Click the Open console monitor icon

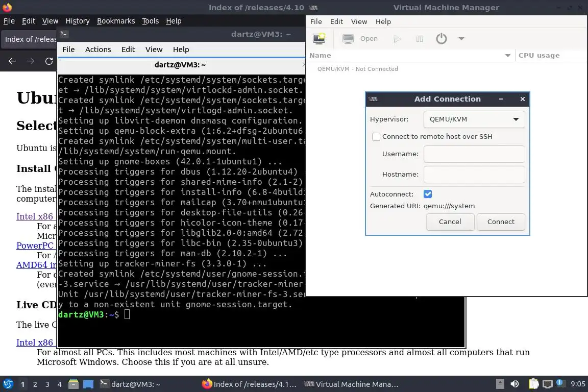click(348, 39)
